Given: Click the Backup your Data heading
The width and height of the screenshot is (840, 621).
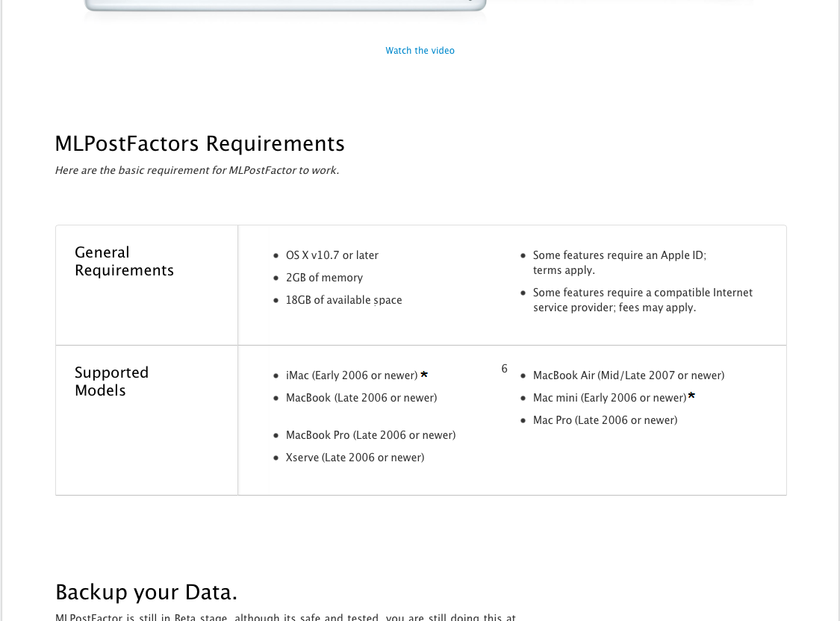Looking at the screenshot, I should point(146,592).
